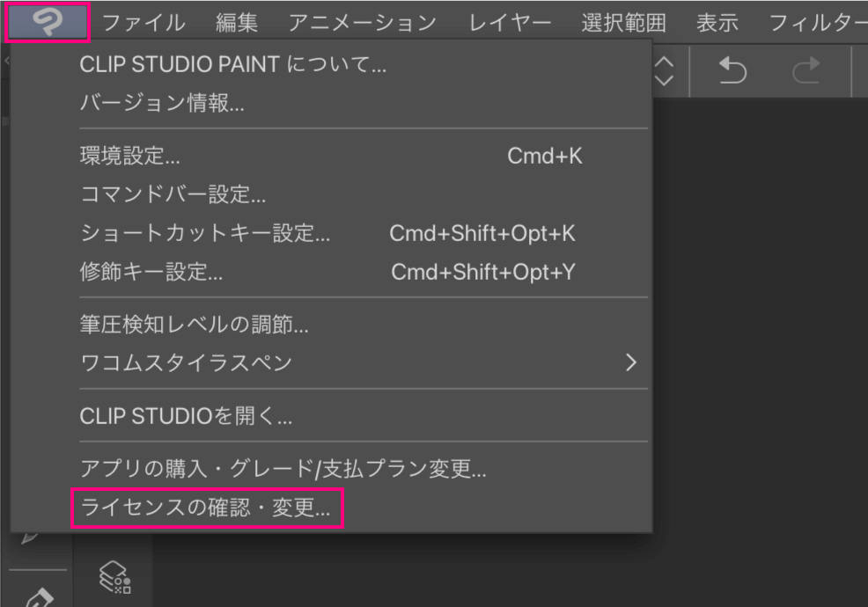Select the layer stack icon below the menu
The image size is (868, 607).
[x=113, y=577]
